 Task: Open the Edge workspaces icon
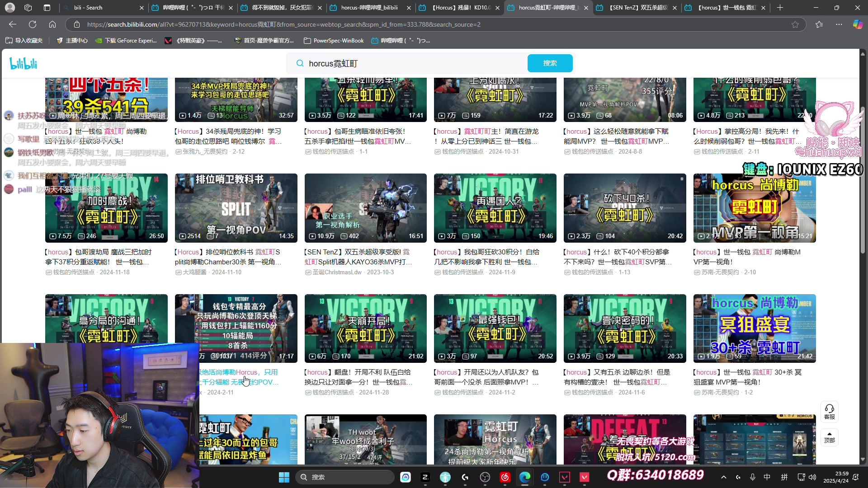click(x=28, y=8)
